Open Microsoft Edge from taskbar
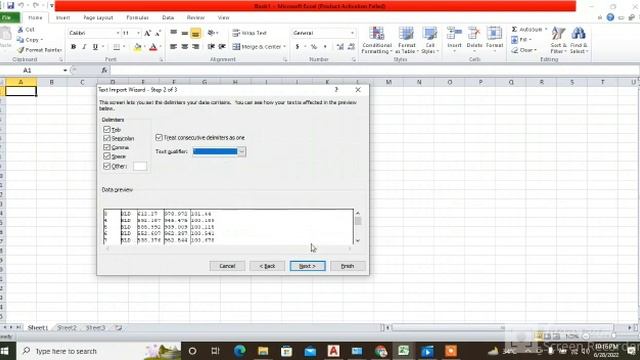The image size is (640, 360). click(240, 351)
